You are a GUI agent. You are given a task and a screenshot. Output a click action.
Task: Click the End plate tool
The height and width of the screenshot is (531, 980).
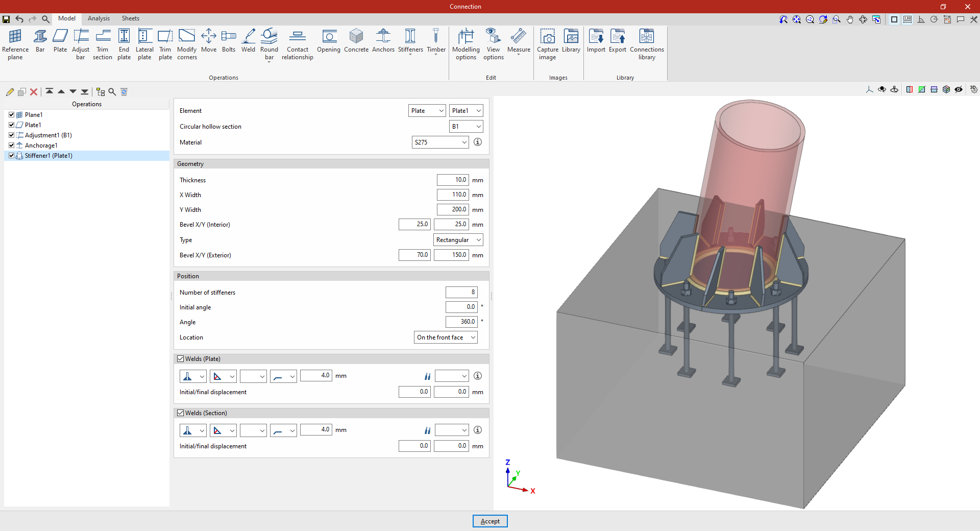124,44
